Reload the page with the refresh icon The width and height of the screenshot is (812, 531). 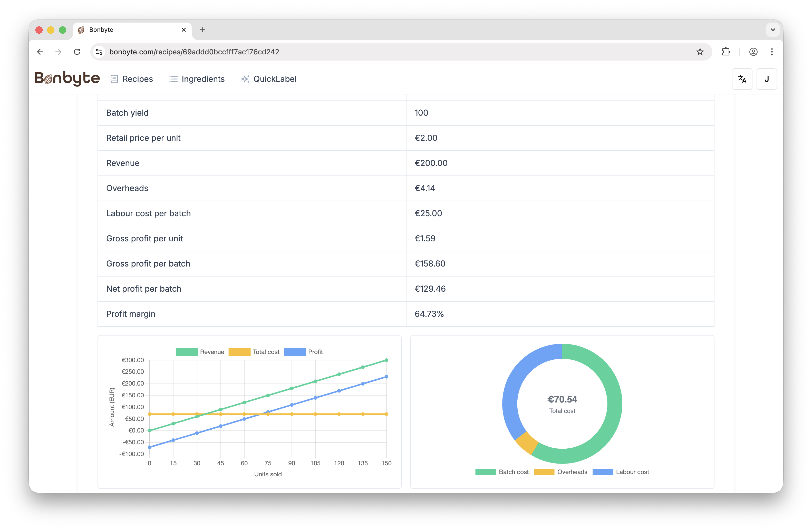point(77,52)
